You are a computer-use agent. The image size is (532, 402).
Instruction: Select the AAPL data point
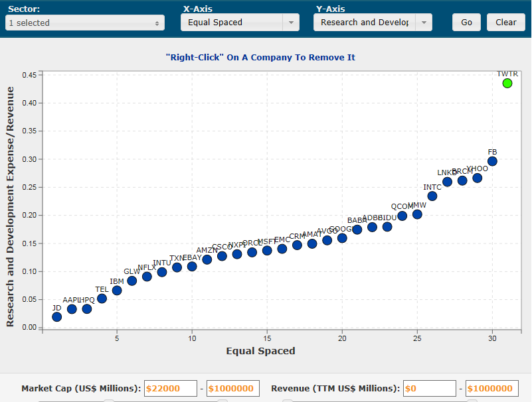pos(72,309)
